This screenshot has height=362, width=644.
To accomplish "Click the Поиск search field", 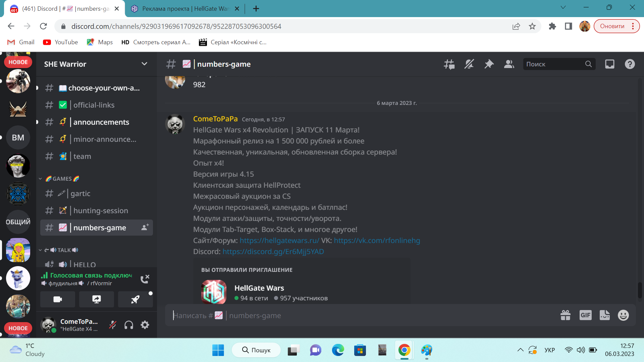I will 559,64.
